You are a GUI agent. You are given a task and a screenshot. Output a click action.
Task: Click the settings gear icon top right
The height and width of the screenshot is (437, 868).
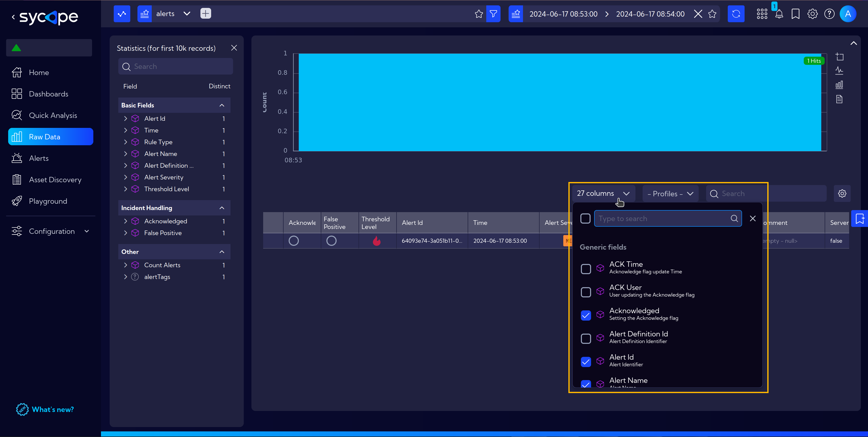812,14
